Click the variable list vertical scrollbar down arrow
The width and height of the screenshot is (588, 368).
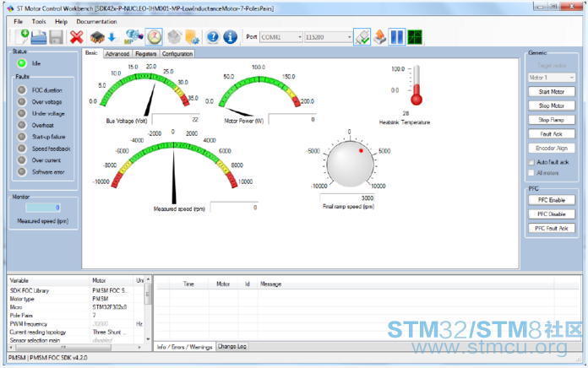click(x=148, y=339)
